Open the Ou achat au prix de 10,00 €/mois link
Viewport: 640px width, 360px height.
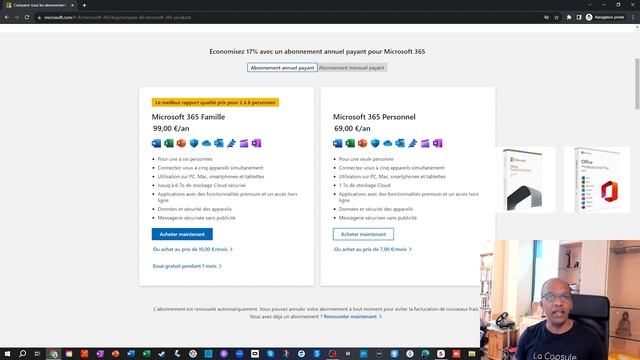click(192, 249)
